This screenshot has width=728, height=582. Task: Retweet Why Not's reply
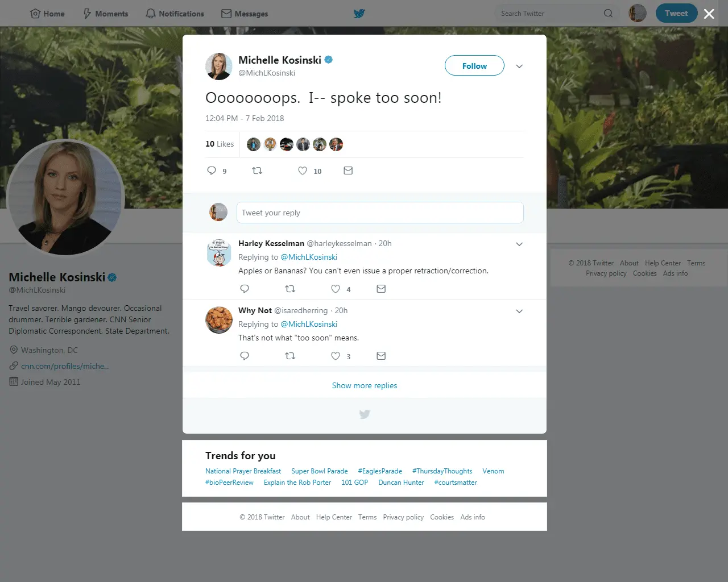pyautogui.click(x=290, y=356)
